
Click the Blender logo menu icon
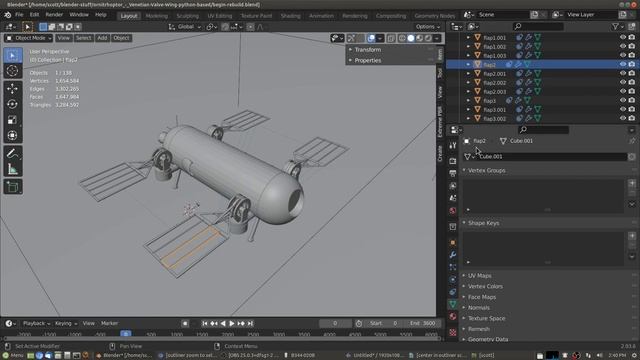click(8, 15)
